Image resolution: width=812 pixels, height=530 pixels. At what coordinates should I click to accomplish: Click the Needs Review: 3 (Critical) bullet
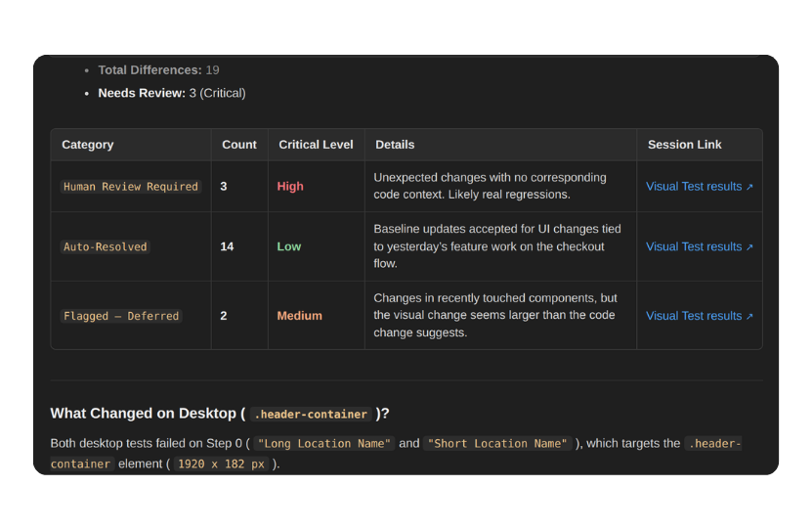click(x=172, y=93)
